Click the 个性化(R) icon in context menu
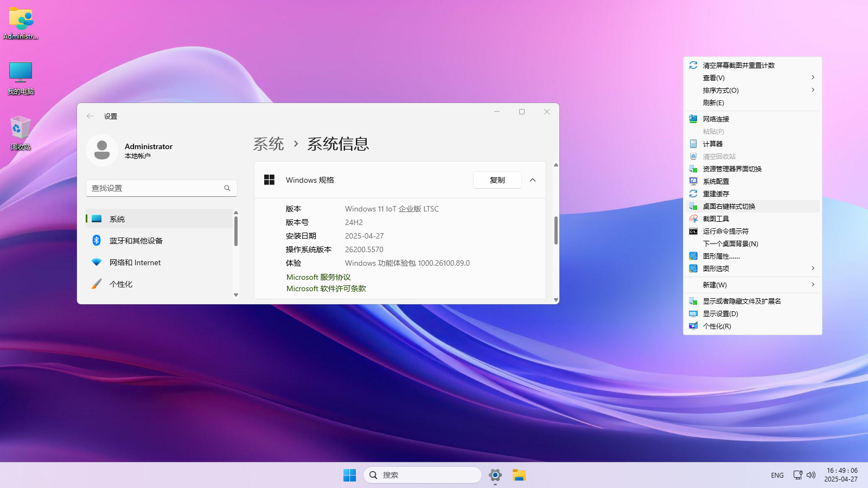This screenshot has width=868, height=488. [693, 326]
